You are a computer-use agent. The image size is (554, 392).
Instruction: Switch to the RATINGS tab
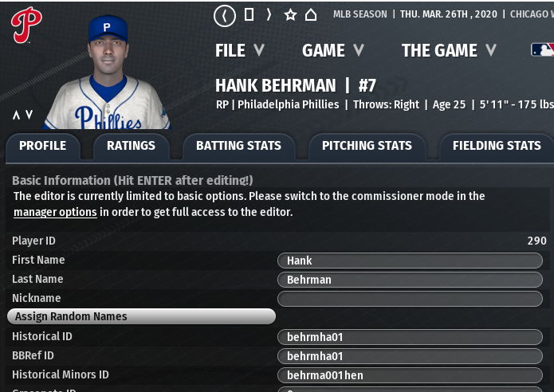[x=131, y=146]
